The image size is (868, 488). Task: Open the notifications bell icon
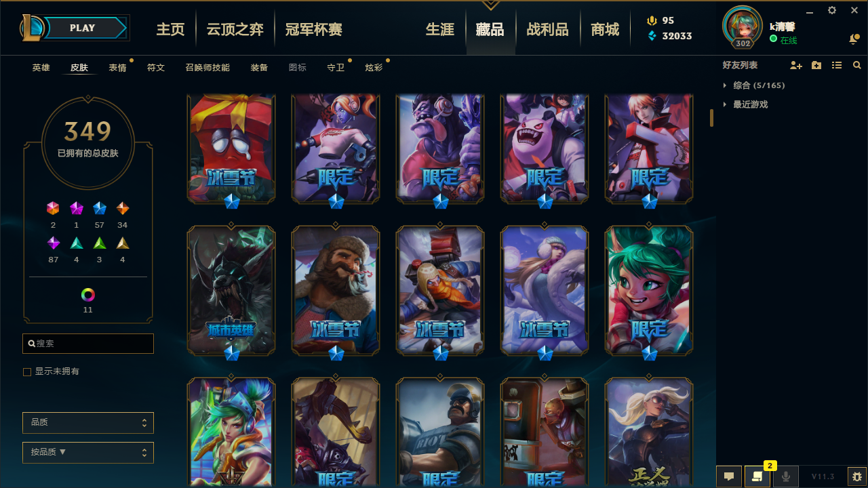click(854, 39)
